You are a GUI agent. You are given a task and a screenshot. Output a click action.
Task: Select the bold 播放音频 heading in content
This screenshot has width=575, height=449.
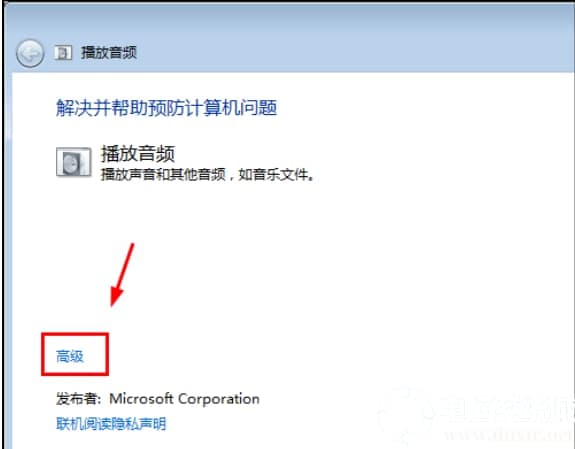(x=138, y=153)
